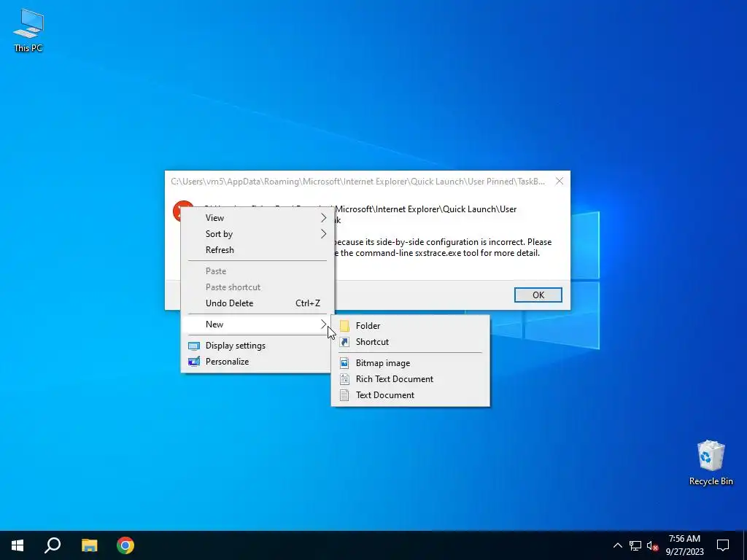Click OK in the error dialog
The height and width of the screenshot is (560, 747).
pyautogui.click(x=538, y=295)
